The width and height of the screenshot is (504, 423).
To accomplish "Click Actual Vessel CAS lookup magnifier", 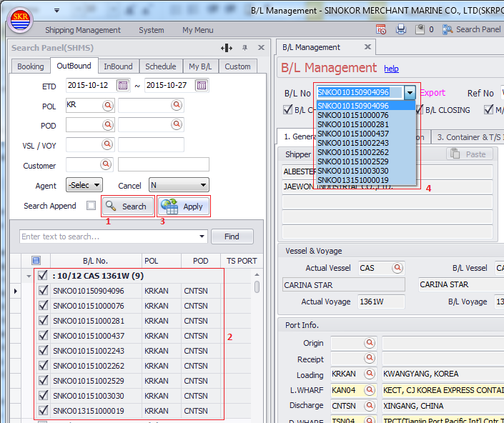I will point(397,267).
